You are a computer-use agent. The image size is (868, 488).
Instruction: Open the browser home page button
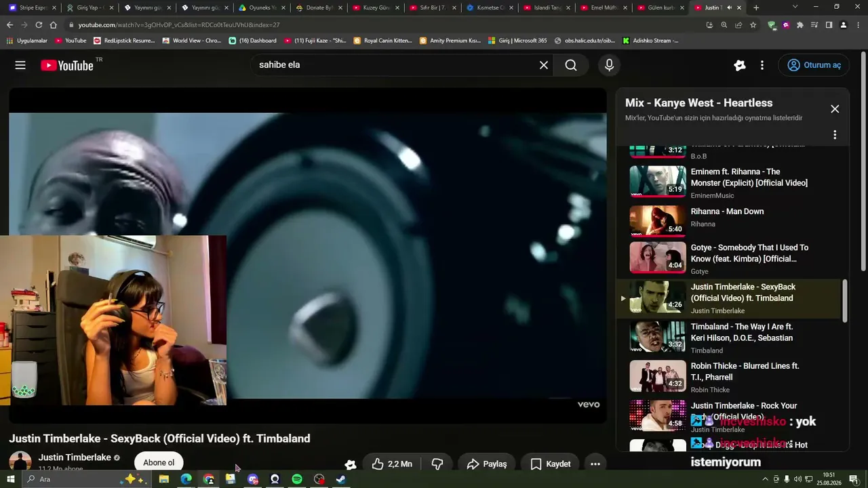coord(53,25)
